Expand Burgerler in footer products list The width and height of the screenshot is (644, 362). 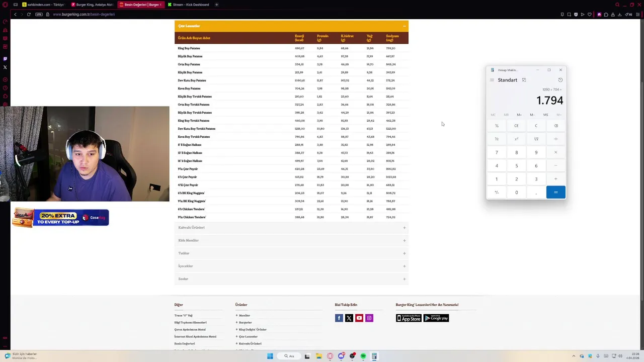point(244,322)
